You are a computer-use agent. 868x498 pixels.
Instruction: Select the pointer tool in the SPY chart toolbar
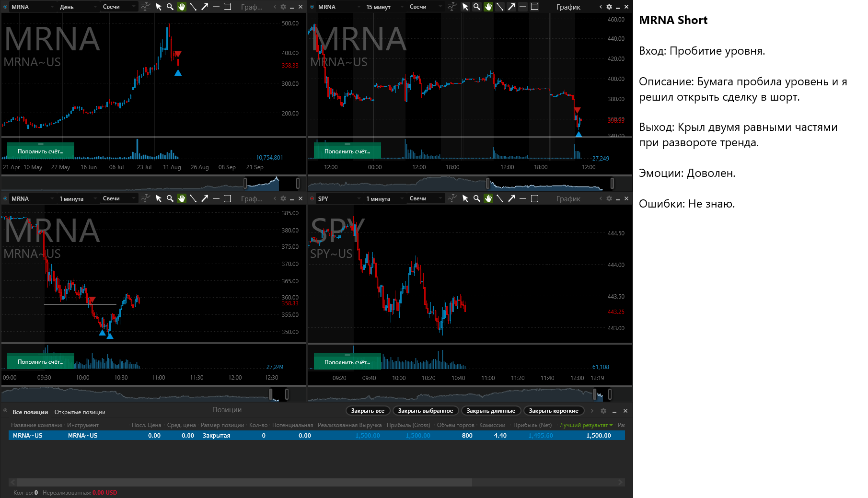tap(465, 198)
